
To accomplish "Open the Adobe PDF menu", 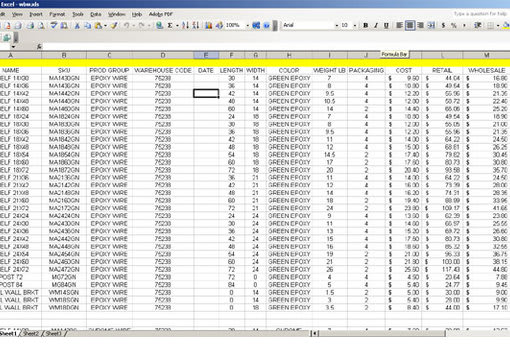I will tap(161, 14).
